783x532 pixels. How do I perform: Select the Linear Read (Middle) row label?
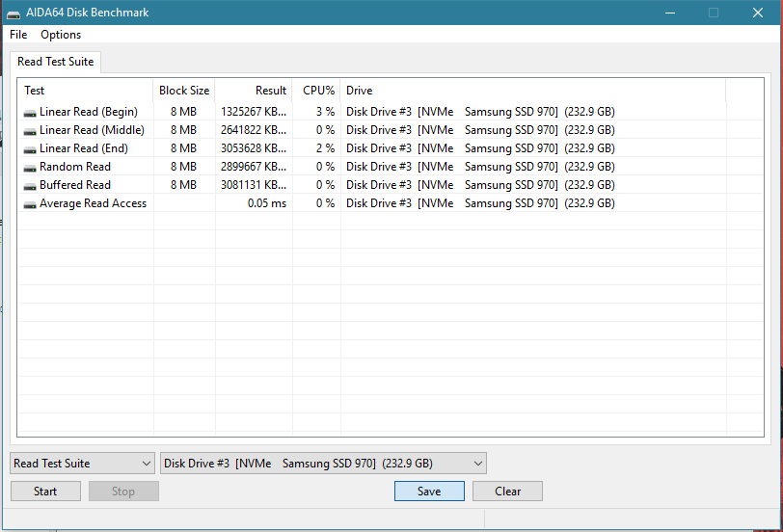(92, 130)
